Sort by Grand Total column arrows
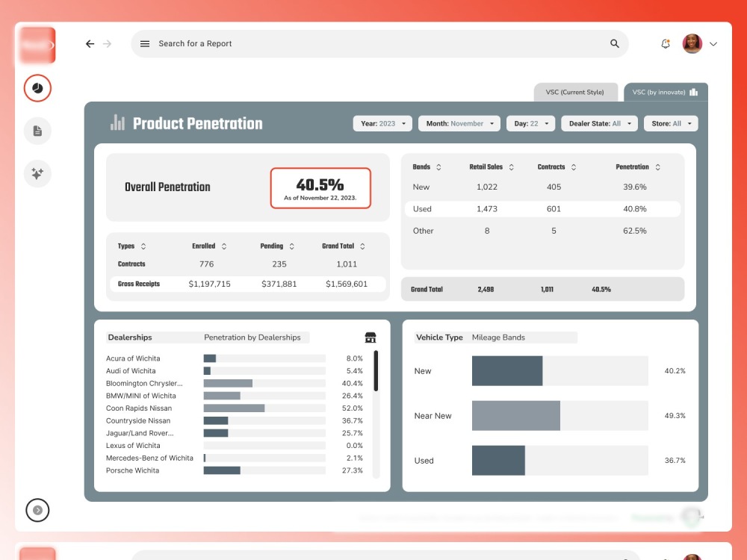The width and height of the screenshot is (747, 560). (362, 246)
